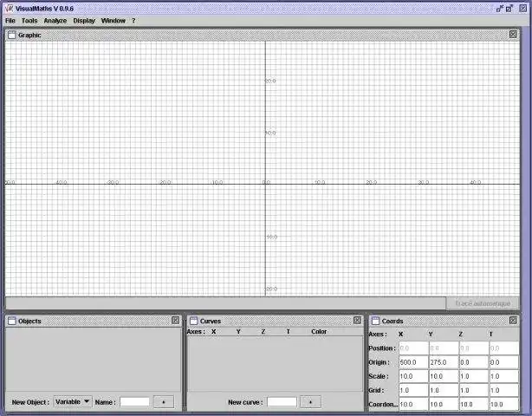Open the Display menu
Screen dimensions: 532x416
point(84,21)
